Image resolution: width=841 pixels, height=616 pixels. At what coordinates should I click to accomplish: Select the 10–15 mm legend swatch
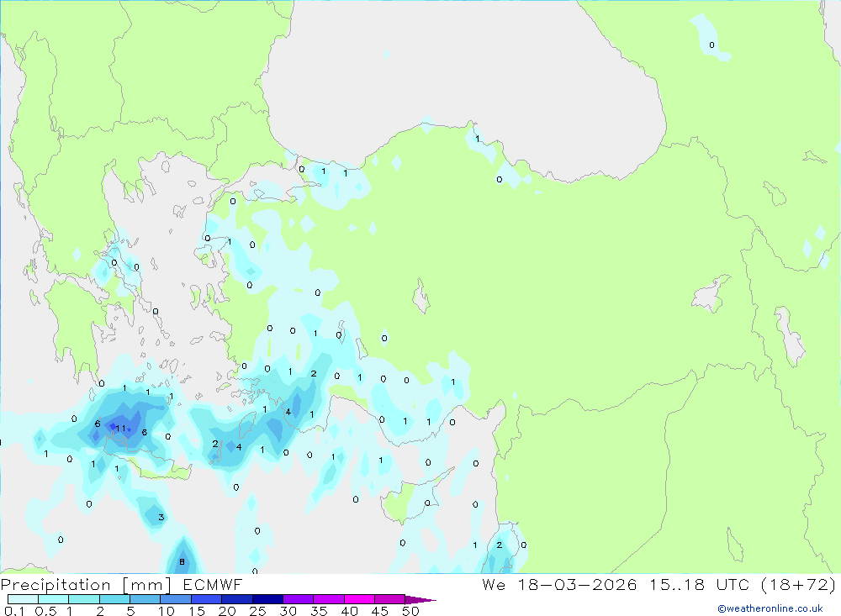(176, 599)
